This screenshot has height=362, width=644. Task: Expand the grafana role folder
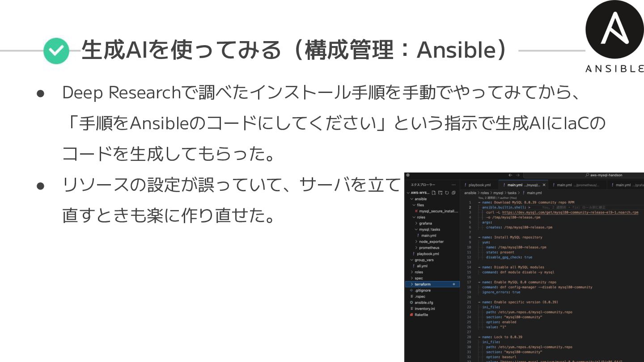point(425,223)
